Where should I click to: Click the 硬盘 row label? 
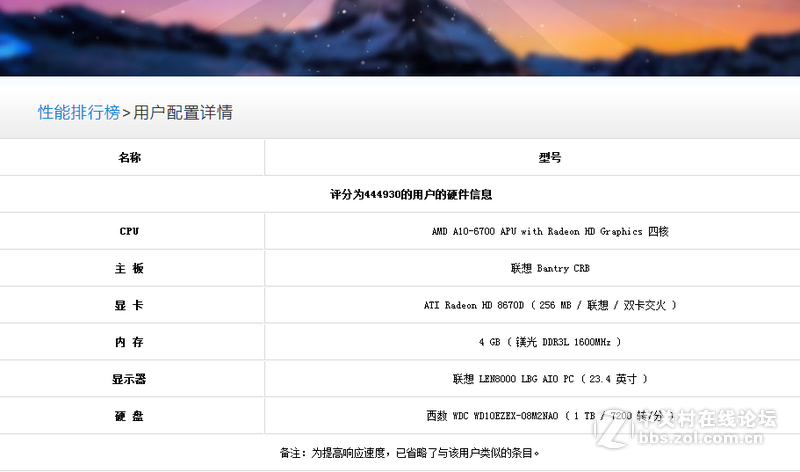(x=130, y=416)
